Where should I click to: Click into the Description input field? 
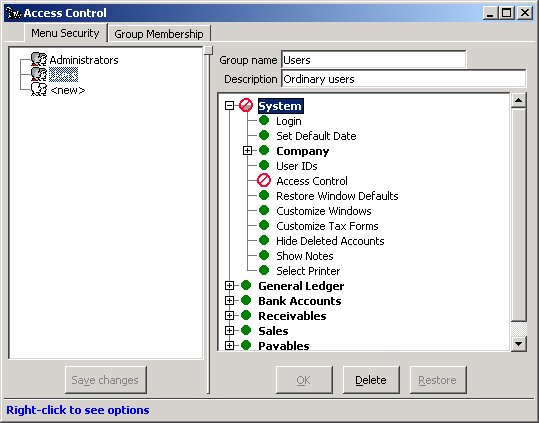point(404,79)
